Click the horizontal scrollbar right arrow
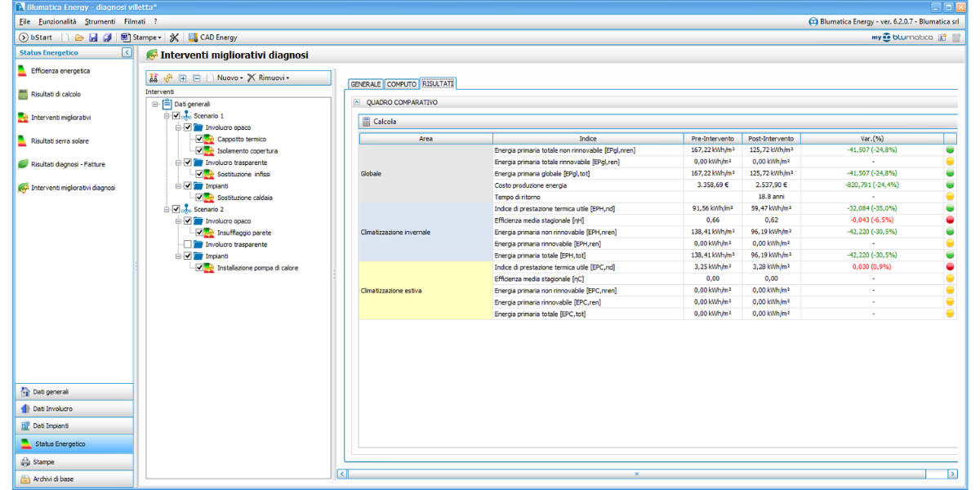Image resolution: width=980 pixels, height=490 pixels. [x=952, y=474]
